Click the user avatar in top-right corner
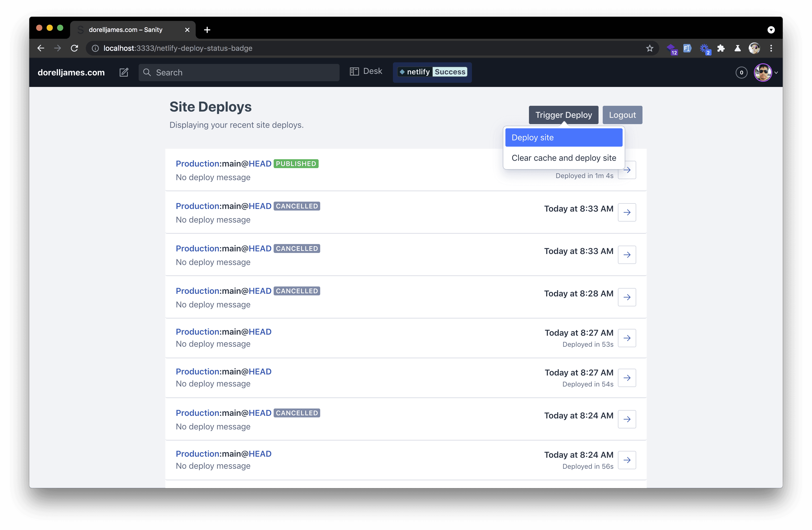The height and width of the screenshot is (530, 812). pyautogui.click(x=763, y=72)
